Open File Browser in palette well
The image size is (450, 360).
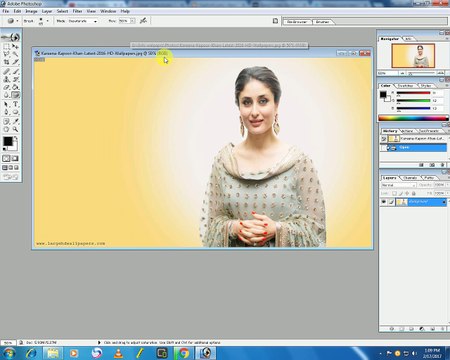[x=297, y=22]
